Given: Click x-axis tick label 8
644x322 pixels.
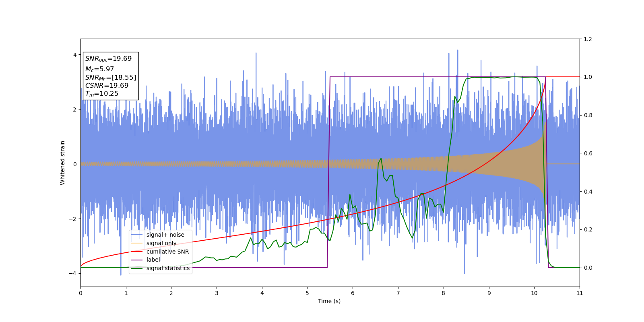Looking at the screenshot, I should pos(444,293).
